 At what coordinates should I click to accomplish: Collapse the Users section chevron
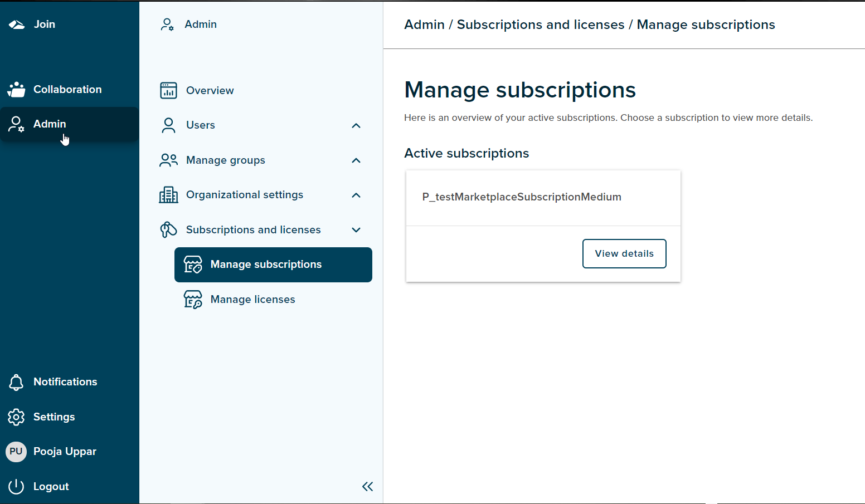[x=356, y=126]
